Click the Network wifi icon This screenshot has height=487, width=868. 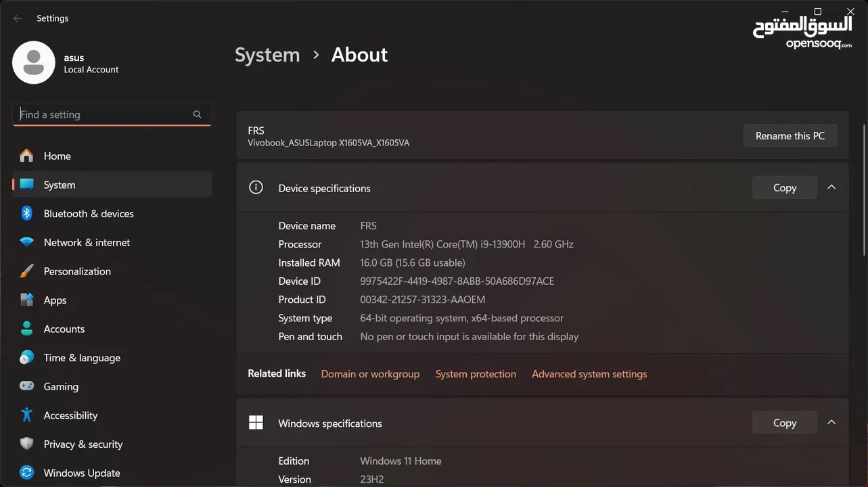click(x=26, y=242)
